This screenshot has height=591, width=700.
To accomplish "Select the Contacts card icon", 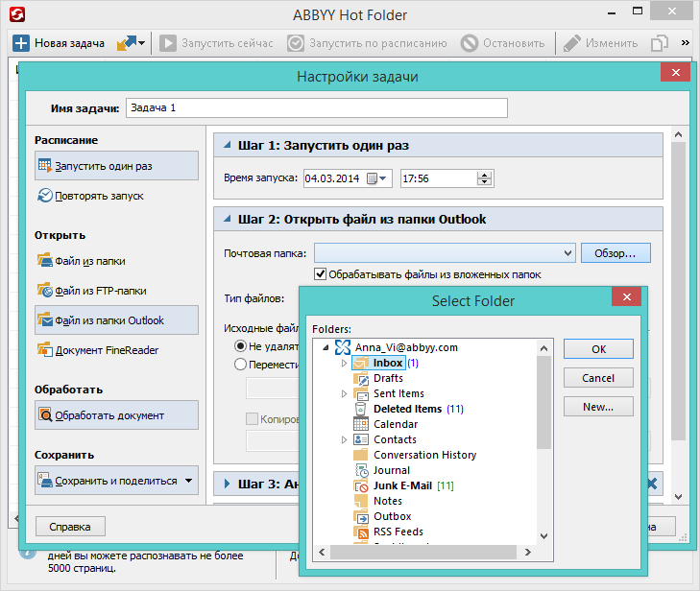I will click(361, 439).
